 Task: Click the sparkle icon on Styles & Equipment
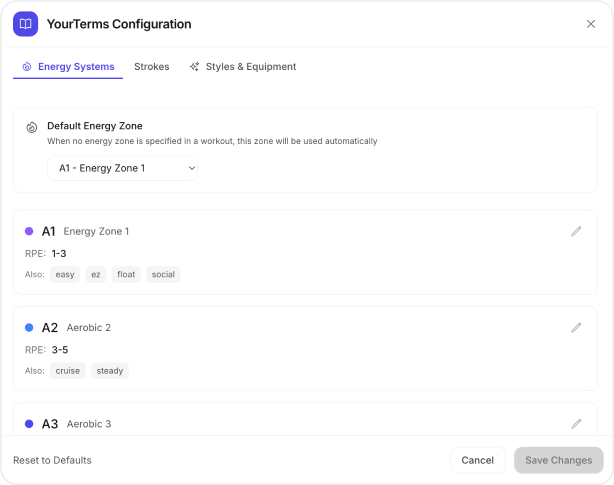pos(194,67)
